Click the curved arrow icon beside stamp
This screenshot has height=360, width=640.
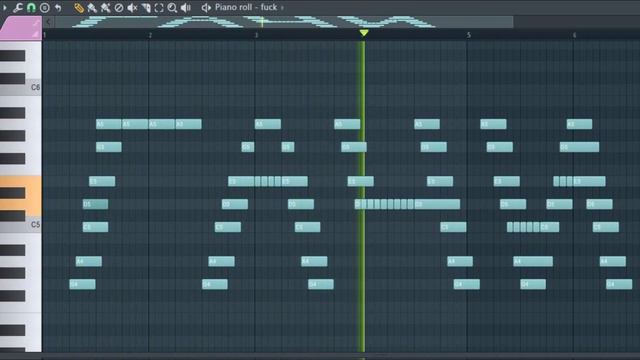point(58,7)
